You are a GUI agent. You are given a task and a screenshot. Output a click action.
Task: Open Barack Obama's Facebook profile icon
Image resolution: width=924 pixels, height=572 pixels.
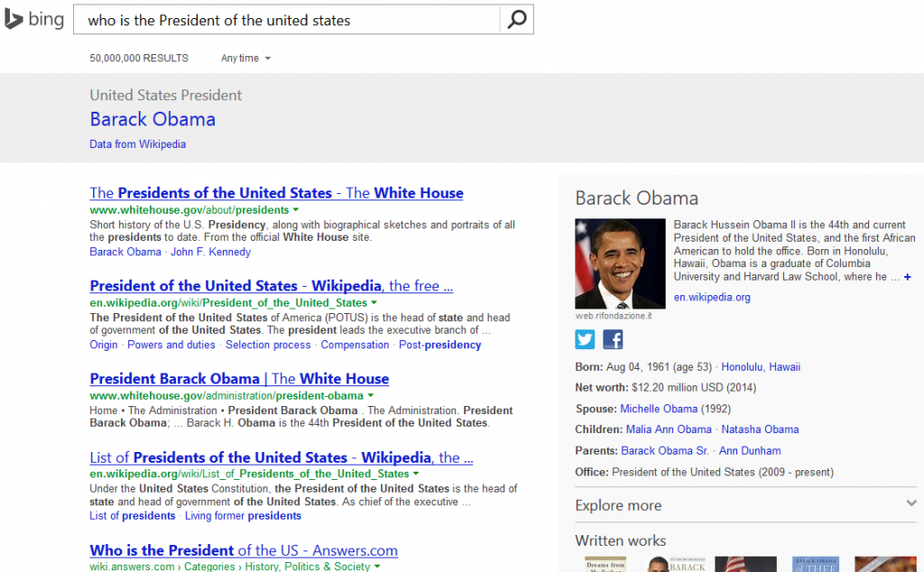tap(613, 339)
